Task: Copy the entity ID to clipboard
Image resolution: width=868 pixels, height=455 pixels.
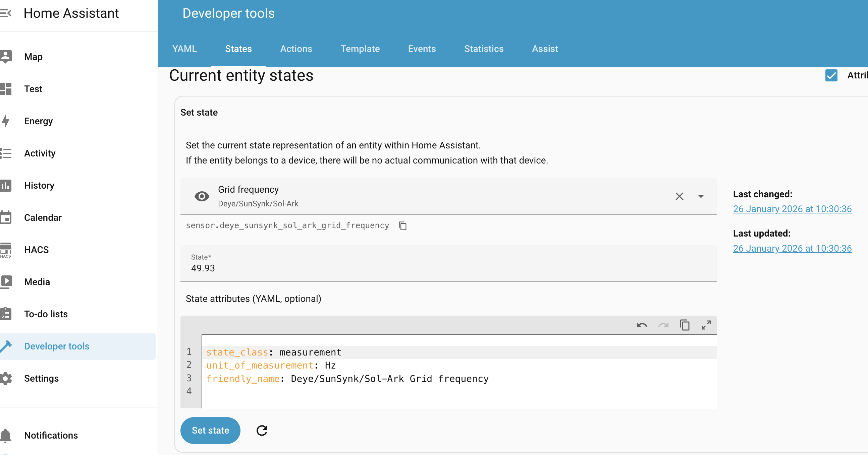Action: (403, 225)
